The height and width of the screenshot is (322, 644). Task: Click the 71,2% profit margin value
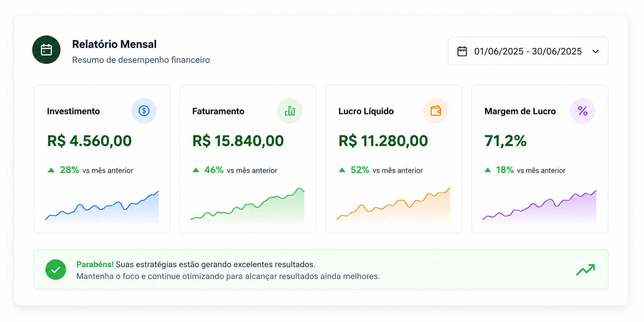pyautogui.click(x=505, y=141)
